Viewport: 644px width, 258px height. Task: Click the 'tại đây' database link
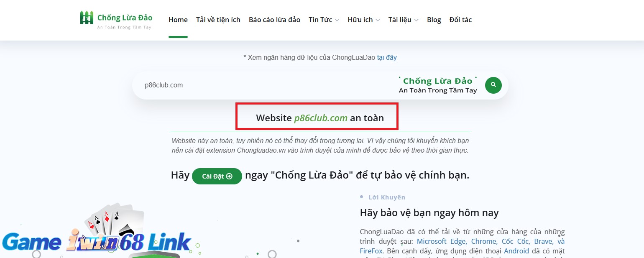[386, 57]
